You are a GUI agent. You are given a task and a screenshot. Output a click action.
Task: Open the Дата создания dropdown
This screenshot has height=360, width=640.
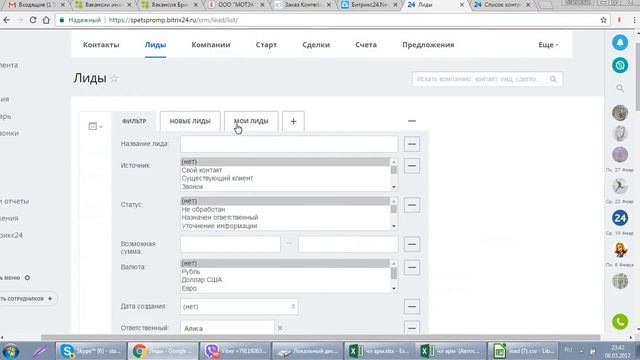pyautogui.click(x=239, y=307)
